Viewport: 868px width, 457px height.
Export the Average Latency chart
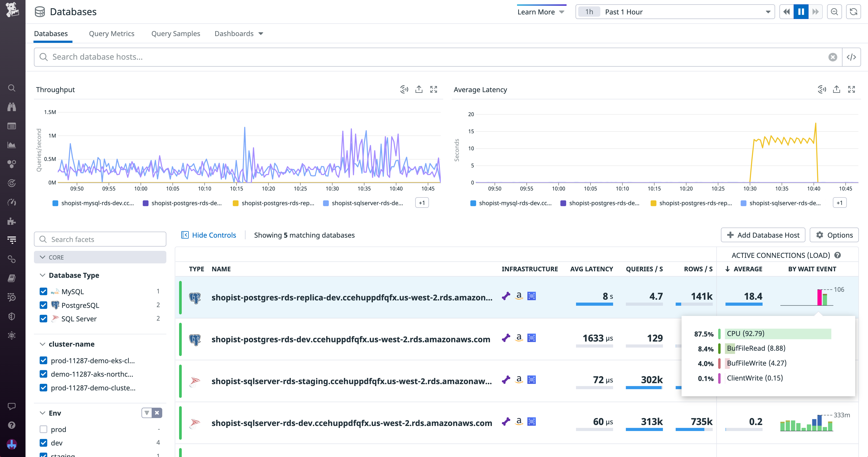pyautogui.click(x=836, y=89)
